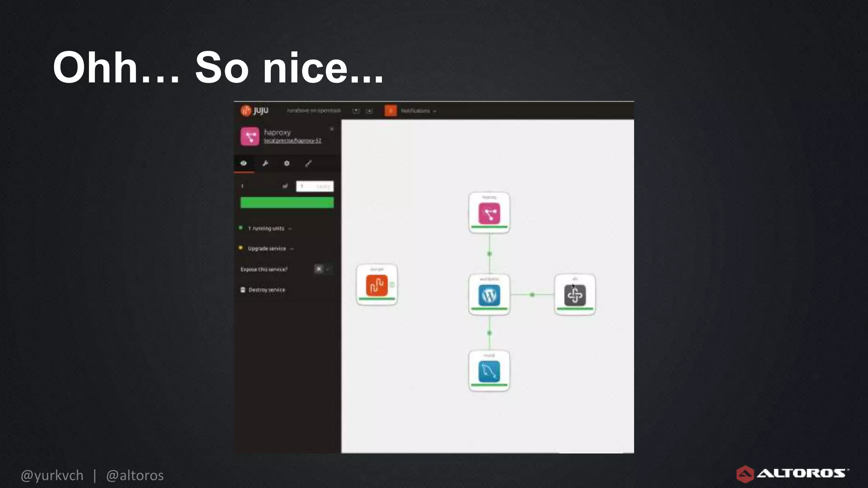Open the wrench configuration tab

(x=265, y=164)
